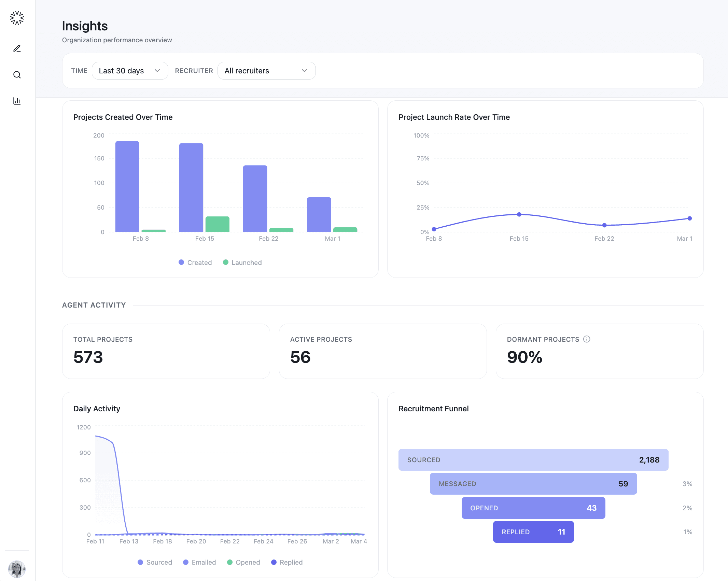
Task: Click the chevron arrow in recruiter selector
Action: (305, 71)
